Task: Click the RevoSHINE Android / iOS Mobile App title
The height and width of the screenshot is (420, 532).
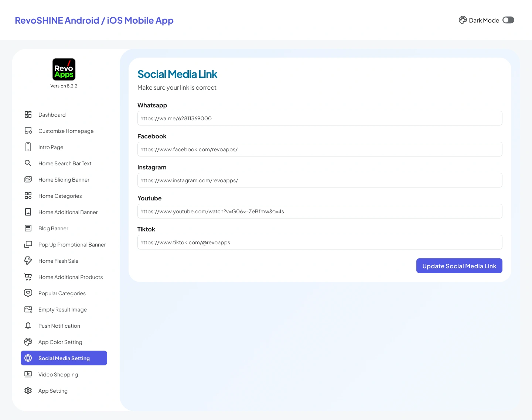Action: click(x=94, y=20)
